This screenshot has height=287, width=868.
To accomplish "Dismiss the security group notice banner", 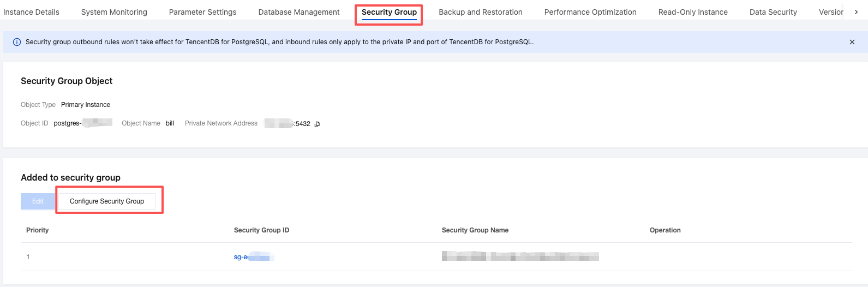I will 852,42.
